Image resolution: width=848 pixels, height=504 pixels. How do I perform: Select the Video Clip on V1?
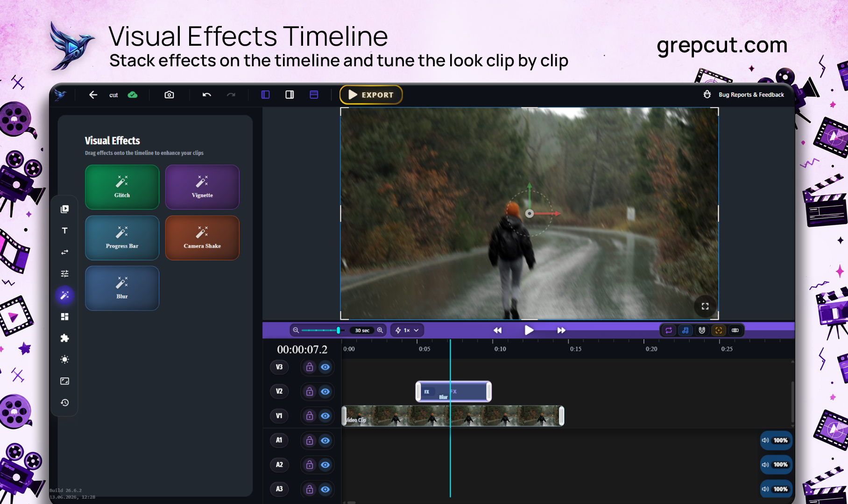(x=453, y=416)
